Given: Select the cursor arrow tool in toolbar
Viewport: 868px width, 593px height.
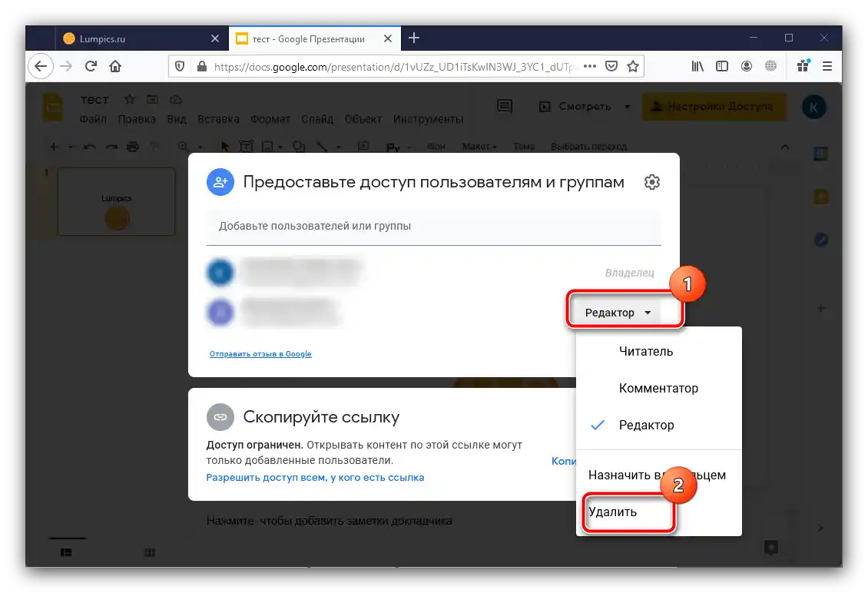Looking at the screenshot, I should (225, 147).
